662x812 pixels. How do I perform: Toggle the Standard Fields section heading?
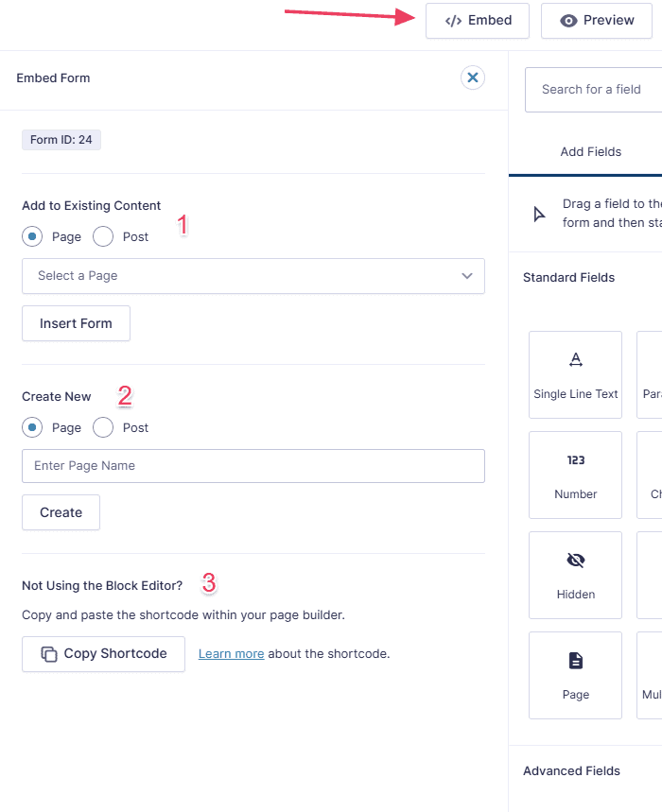coord(568,278)
